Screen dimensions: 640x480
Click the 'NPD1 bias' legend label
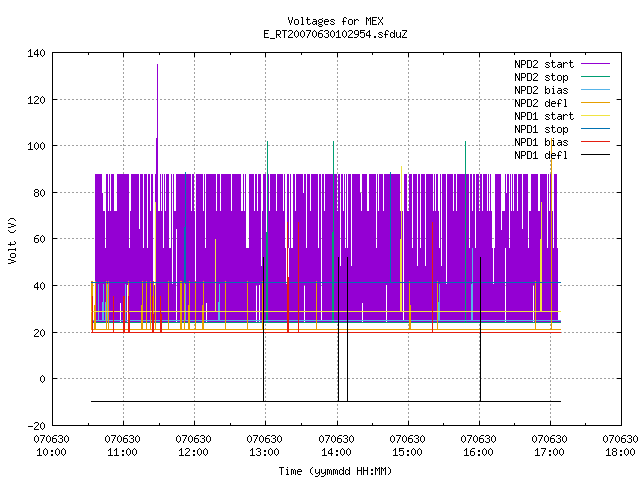(541, 142)
